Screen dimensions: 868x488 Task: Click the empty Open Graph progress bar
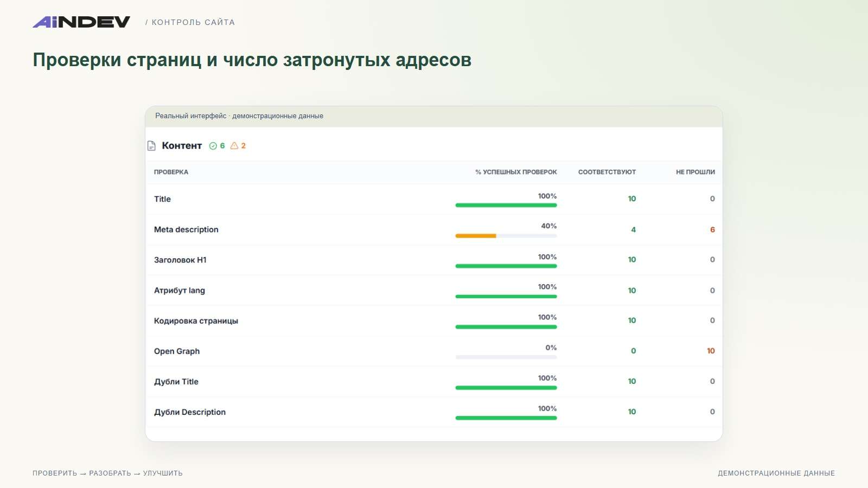tap(506, 357)
